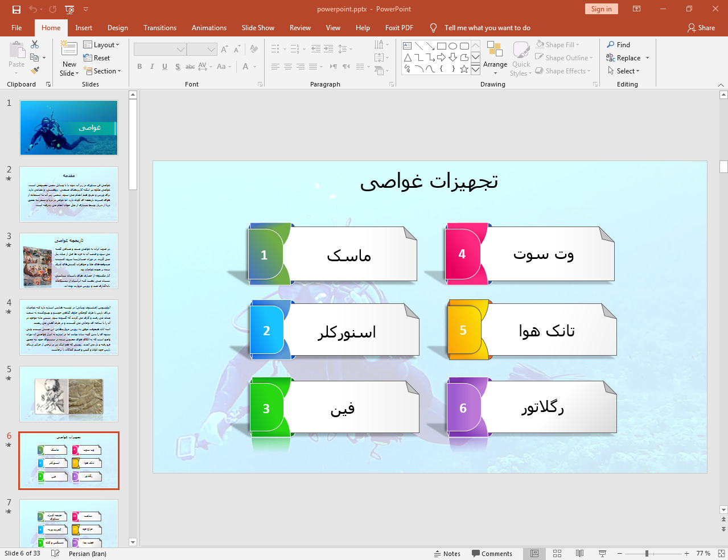Screen dimensions: 728x560
Task: Select the Format Painter brush icon
Action: (35, 71)
